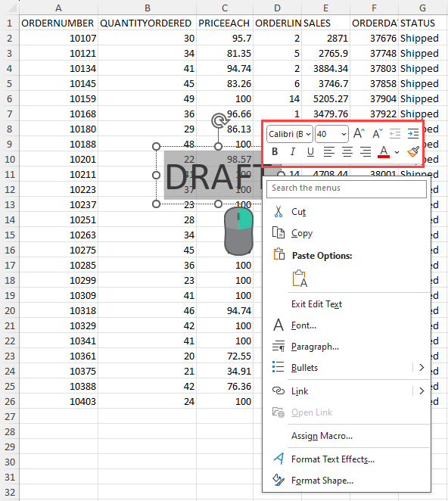Click the Increase Font Size icon
Image resolution: width=448 pixels, height=501 pixels.
pyautogui.click(x=359, y=133)
